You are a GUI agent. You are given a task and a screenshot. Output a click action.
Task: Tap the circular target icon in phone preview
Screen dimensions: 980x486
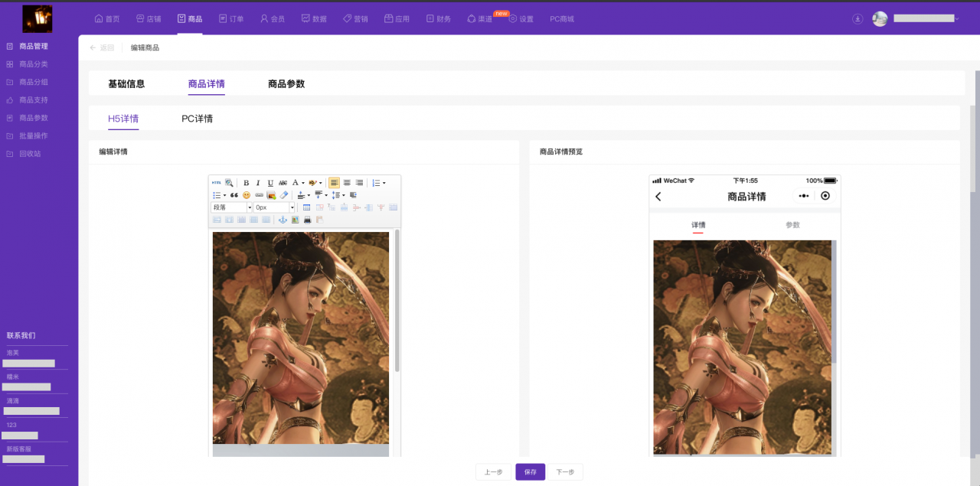[825, 196]
